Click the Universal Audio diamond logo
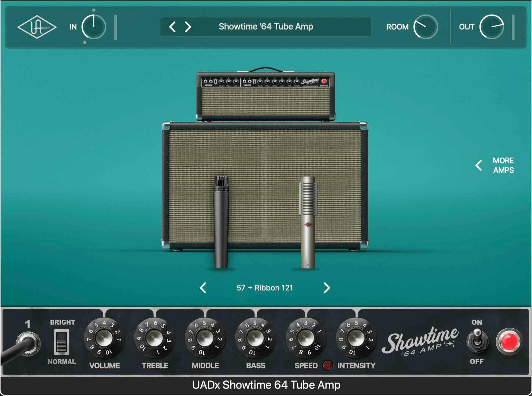This screenshot has width=532, height=396. pos(37,27)
